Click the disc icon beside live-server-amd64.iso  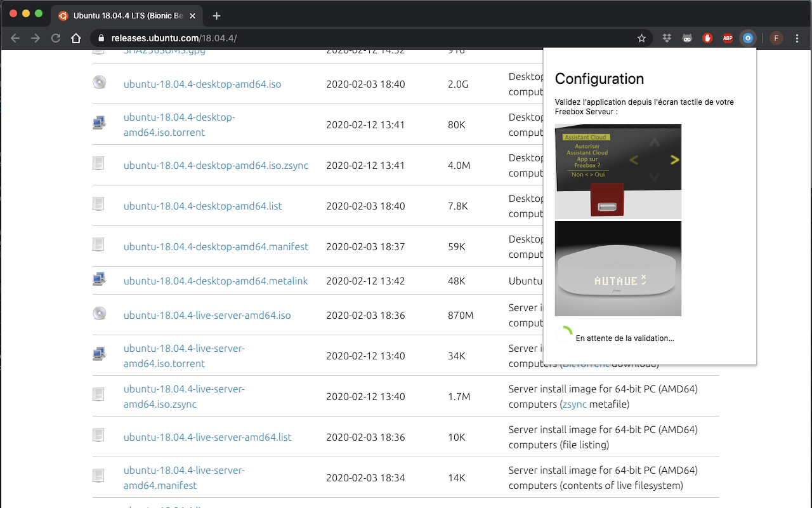[x=99, y=313]
